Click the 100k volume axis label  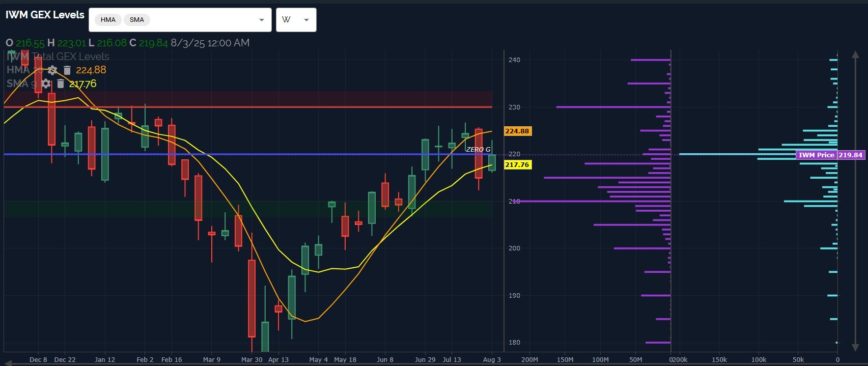[x=759, y=359]
